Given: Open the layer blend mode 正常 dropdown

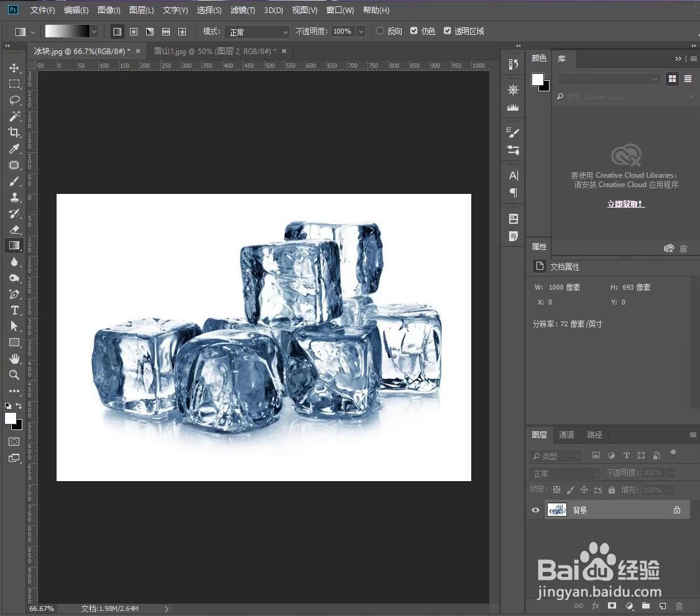Looking at the screenshot, I should click(564, 473).
